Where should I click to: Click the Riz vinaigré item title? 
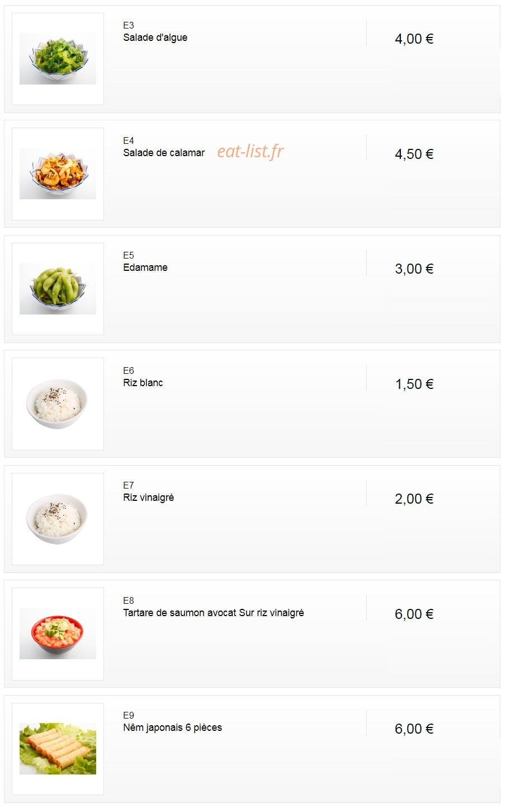(148, 497)
